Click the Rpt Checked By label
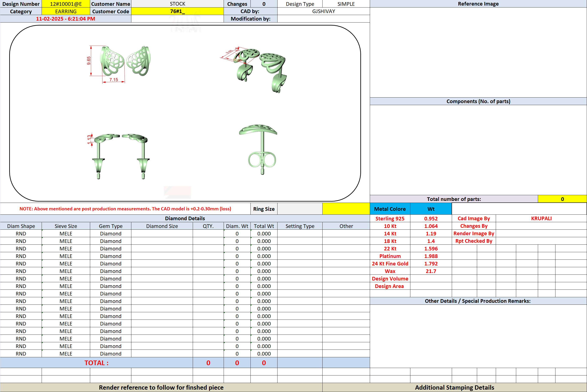Screen dimensions: 587x392 click(x=474, y=241)
